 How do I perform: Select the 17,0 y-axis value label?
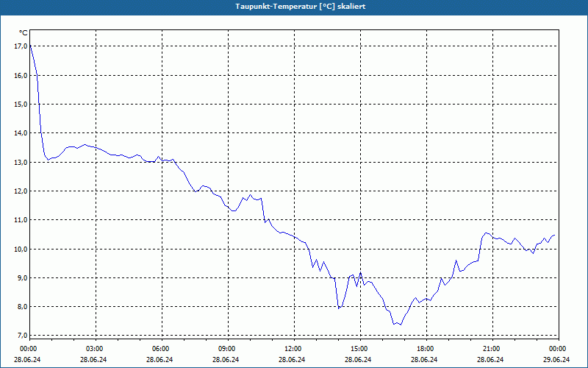click(21, 46)
